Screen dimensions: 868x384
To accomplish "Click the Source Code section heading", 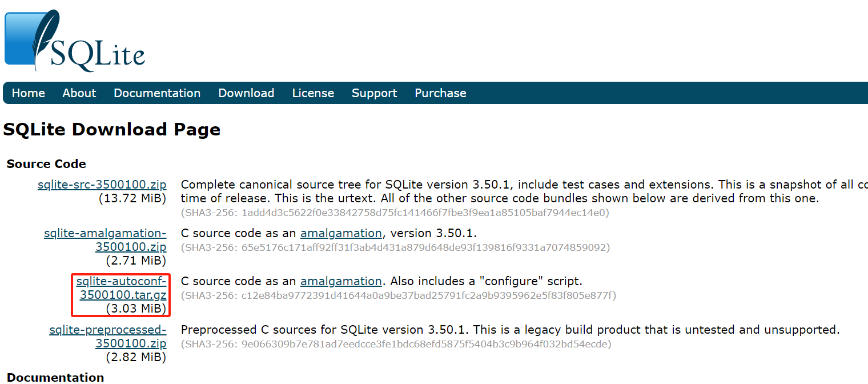I will tap(46, 163).
